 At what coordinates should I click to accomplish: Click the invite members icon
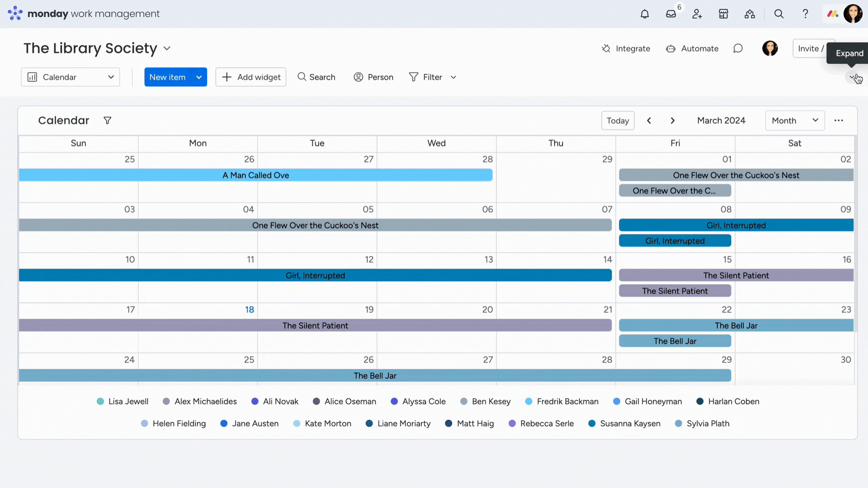(698, 13)
